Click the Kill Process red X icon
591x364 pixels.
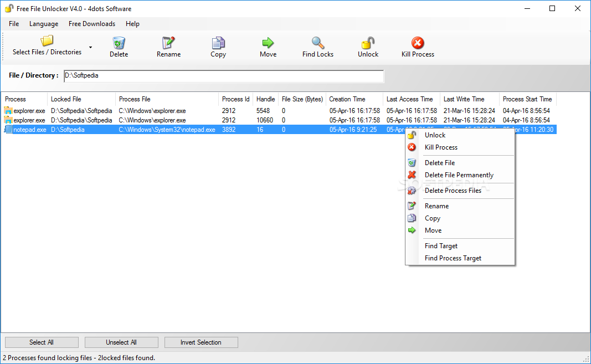(418, 43)
